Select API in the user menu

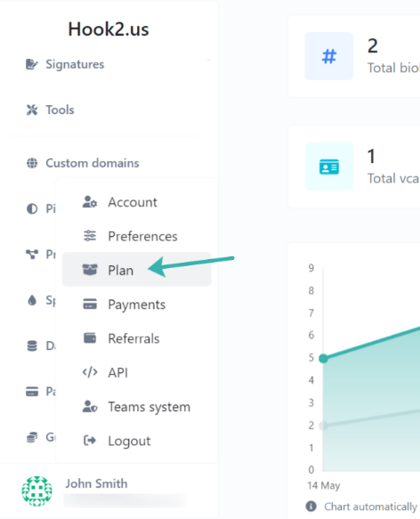(136, 373)
